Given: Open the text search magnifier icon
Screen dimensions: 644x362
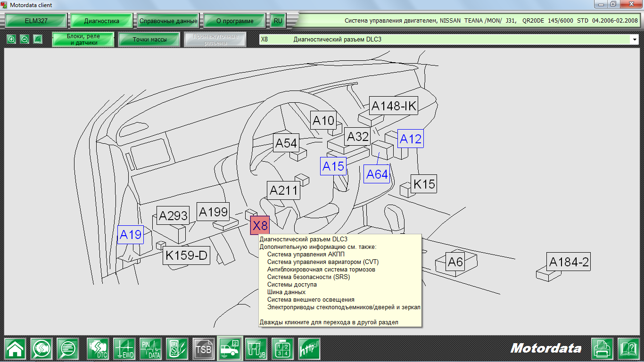Looking at the screenshot, I should pyautogui.click(x=68, y=349).
